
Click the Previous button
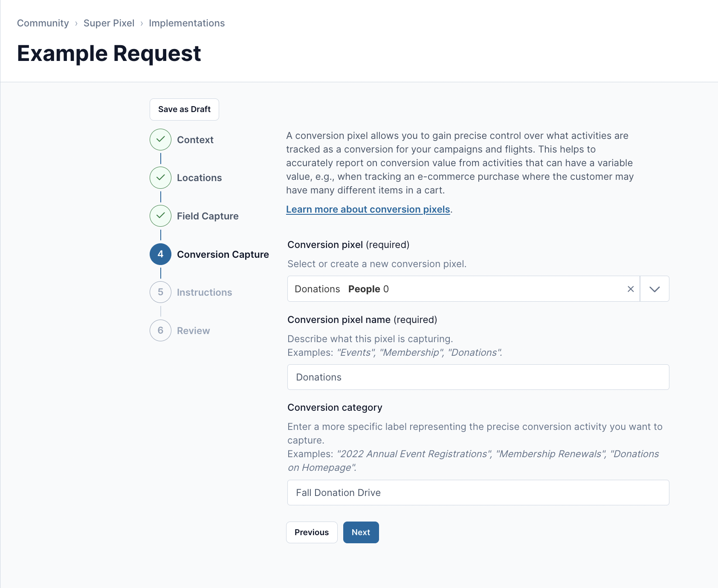(312, 532)
